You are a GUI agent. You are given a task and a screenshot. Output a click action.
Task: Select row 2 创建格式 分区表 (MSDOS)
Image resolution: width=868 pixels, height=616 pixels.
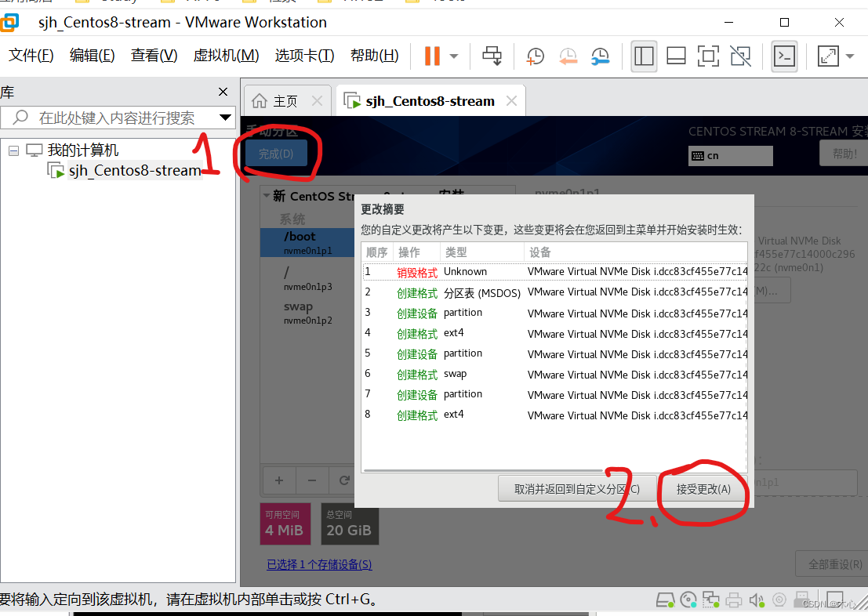tap(555, 292)
